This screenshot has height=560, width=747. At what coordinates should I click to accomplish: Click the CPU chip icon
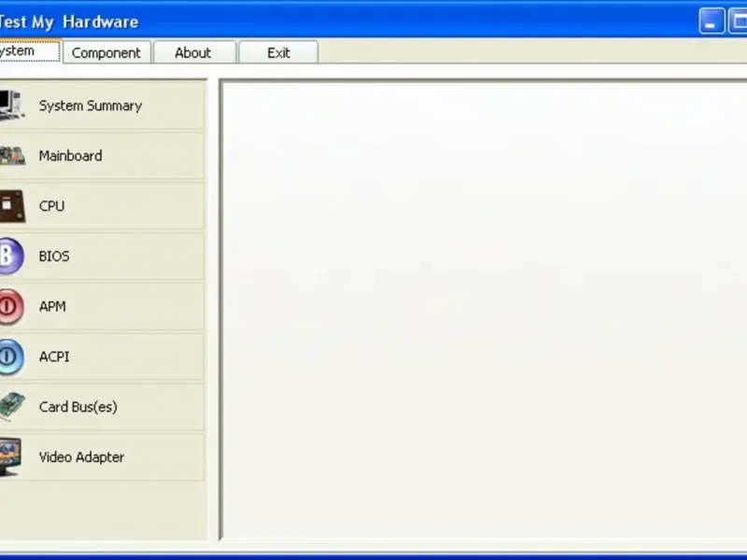(12, 206)
